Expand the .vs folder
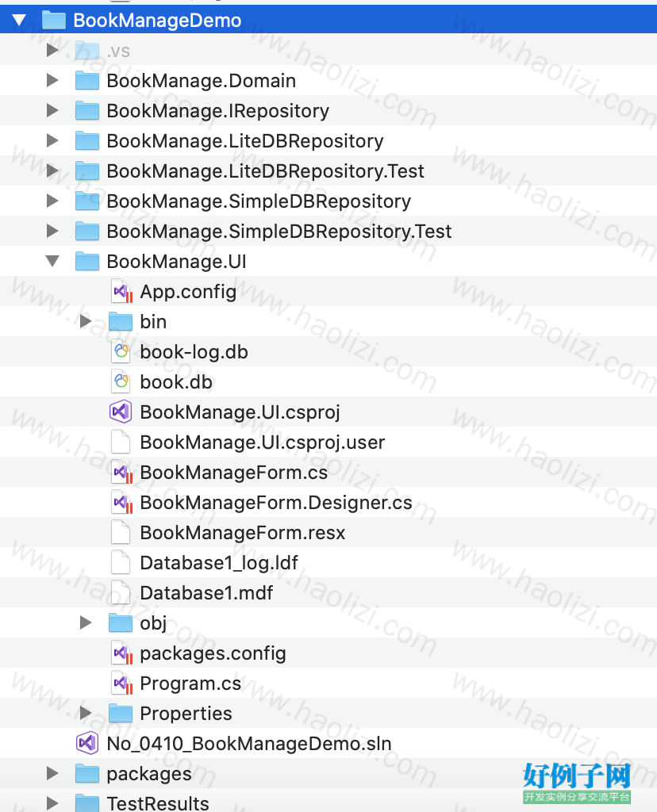Screen dimensions: 657x812 pyautogui.click(x=52, y=50)
